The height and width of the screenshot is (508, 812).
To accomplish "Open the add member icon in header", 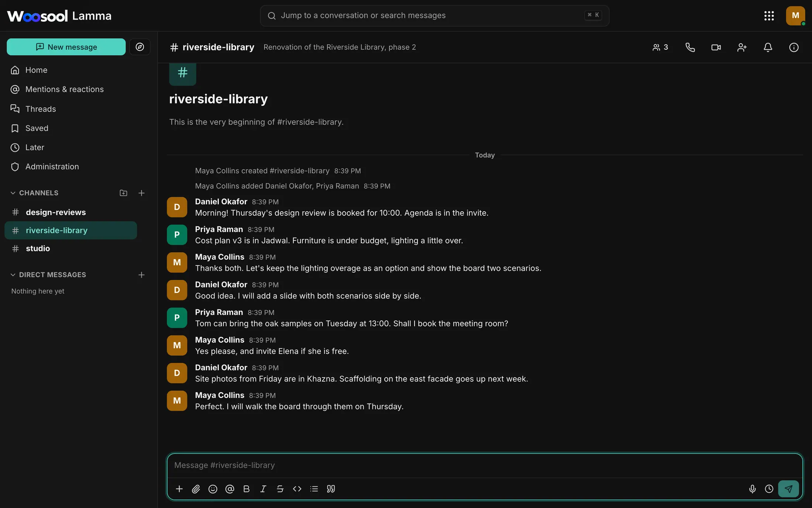I will (742, 47).
